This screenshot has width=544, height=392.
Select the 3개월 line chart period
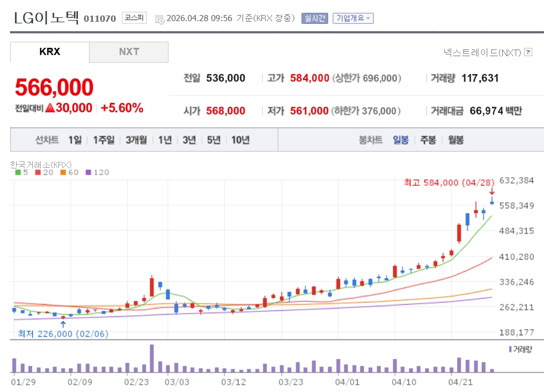point(136,140)
